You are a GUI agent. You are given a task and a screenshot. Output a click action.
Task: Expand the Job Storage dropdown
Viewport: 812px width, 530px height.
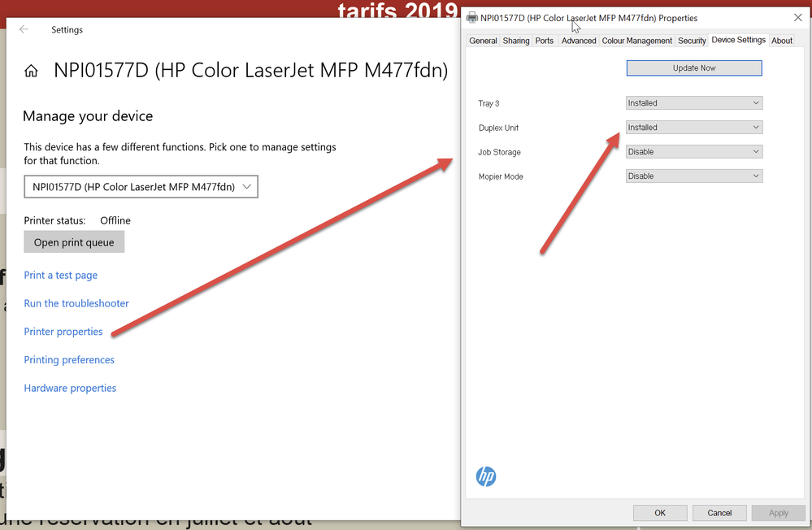click(694, 152)
